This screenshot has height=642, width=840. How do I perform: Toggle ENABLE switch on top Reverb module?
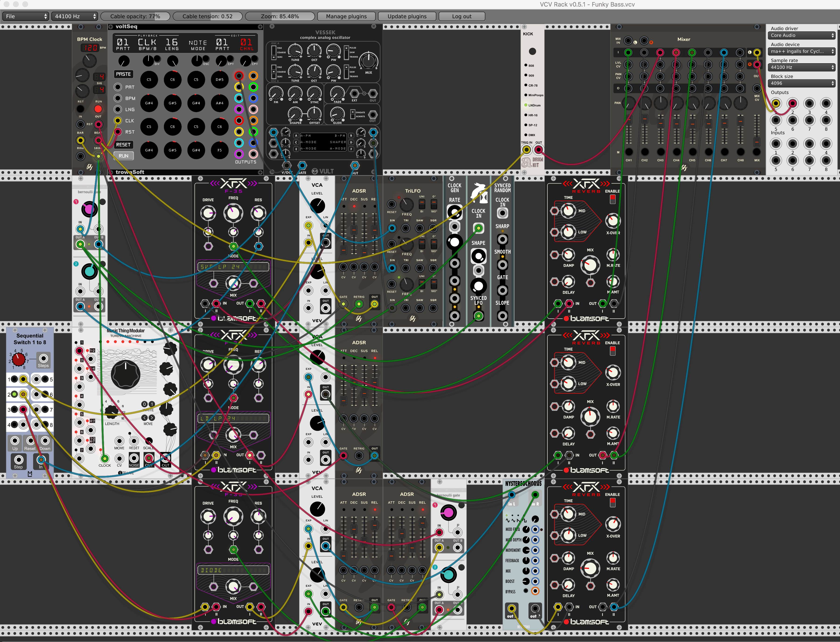[x=613, y=199]
